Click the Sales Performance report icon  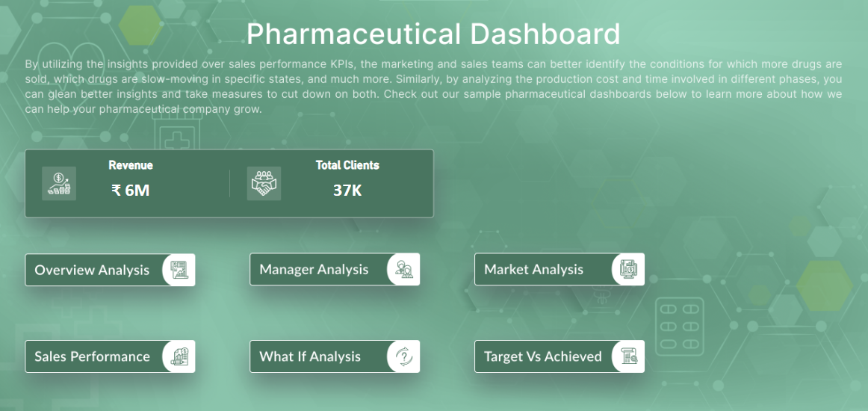click(179, 356)
